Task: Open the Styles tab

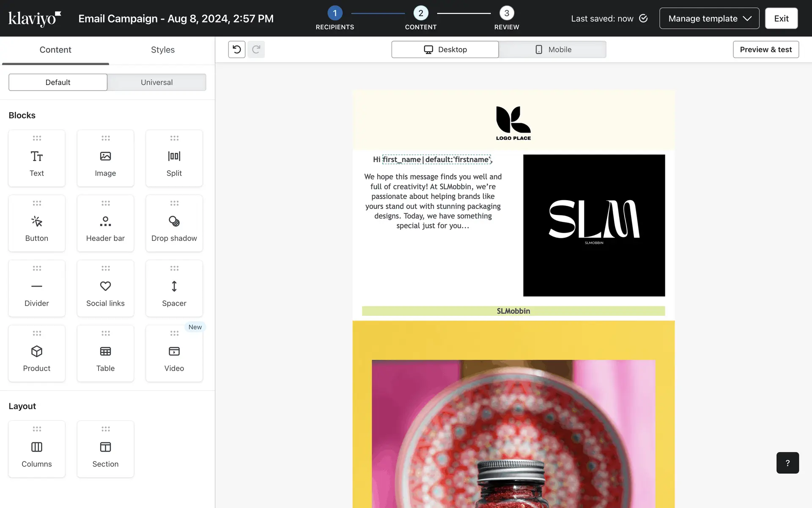Action: (162, 50)
